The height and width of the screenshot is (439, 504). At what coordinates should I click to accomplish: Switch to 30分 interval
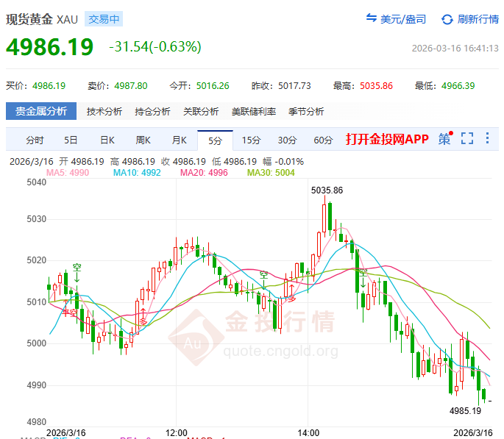[x=287, y=140]
